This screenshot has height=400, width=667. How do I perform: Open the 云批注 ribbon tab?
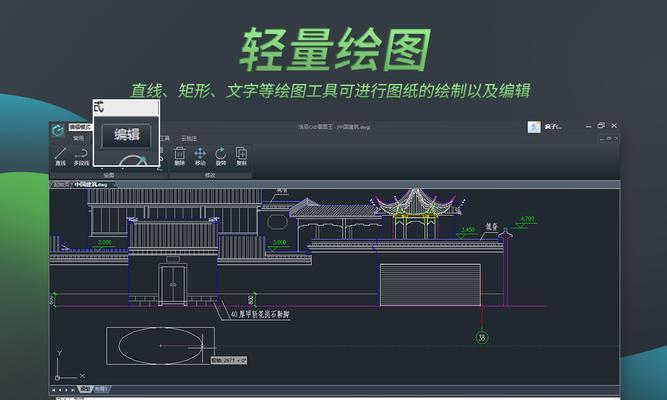tap(189, 138)
